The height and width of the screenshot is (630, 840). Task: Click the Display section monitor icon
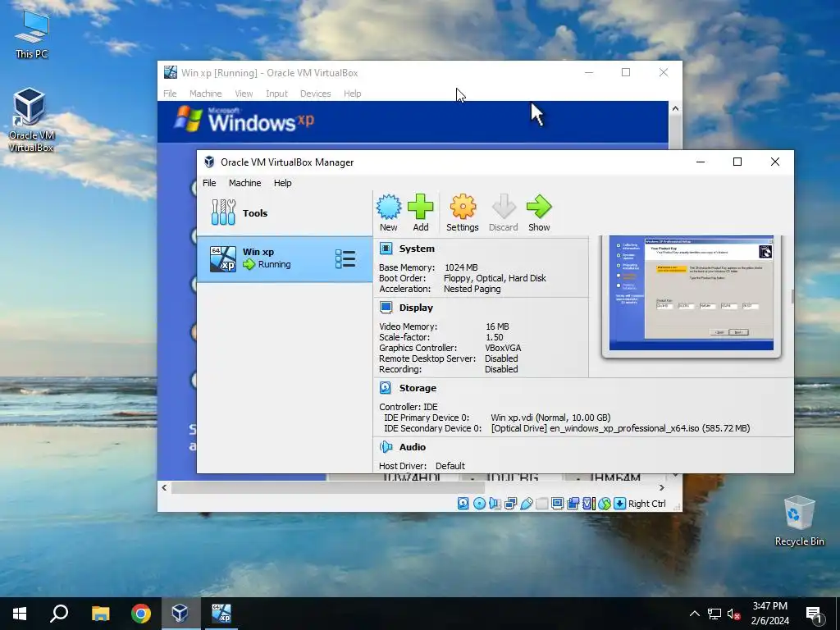click(x=386, y=307)
